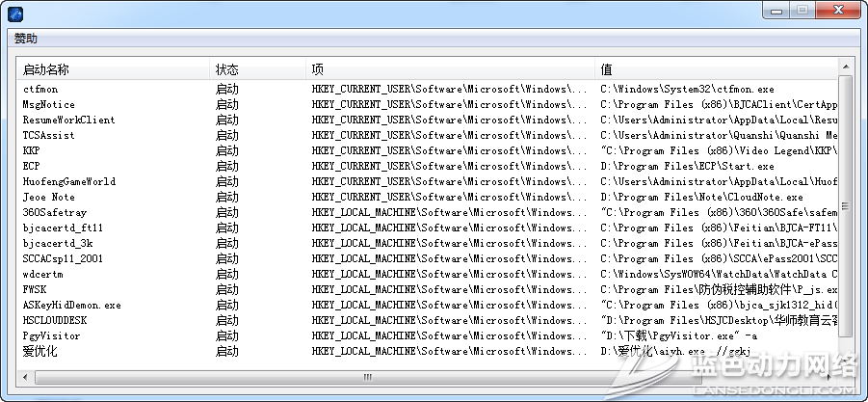Open the 赞助 menu
868x402 pixels.
(x=26, y=39)
